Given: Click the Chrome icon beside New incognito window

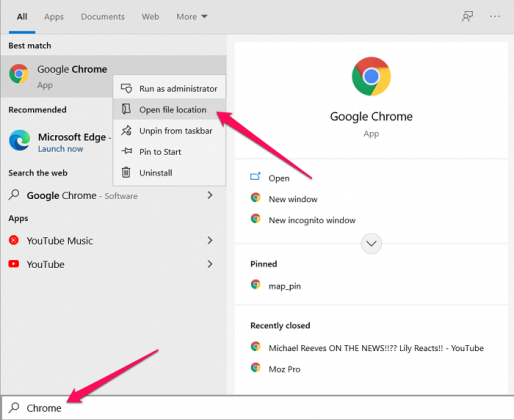Looking at the screenshot, I should click(256, 219).
